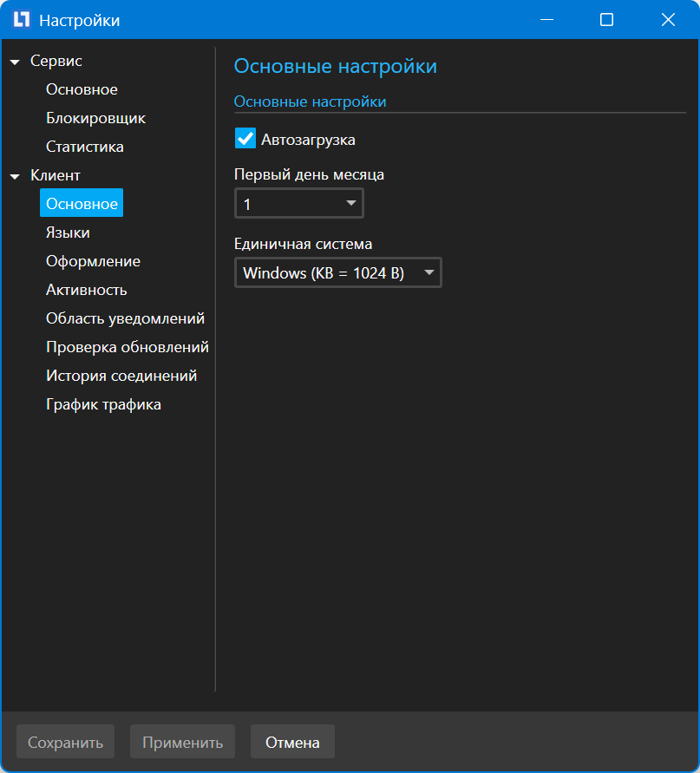Select График трафика in sidebar
Image resolution: width=700 pixels, height=773 pixels.
point(103,404)
